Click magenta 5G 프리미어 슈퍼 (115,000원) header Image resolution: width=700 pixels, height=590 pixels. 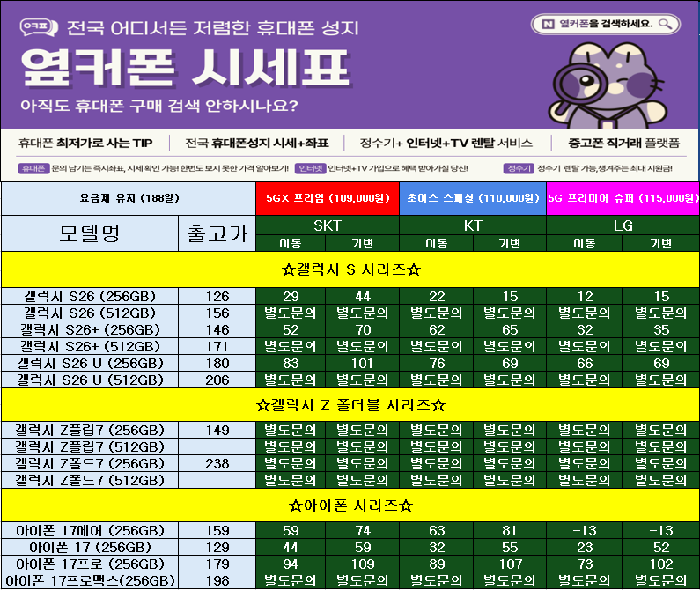pyautogui.click(x=623, y=198)
